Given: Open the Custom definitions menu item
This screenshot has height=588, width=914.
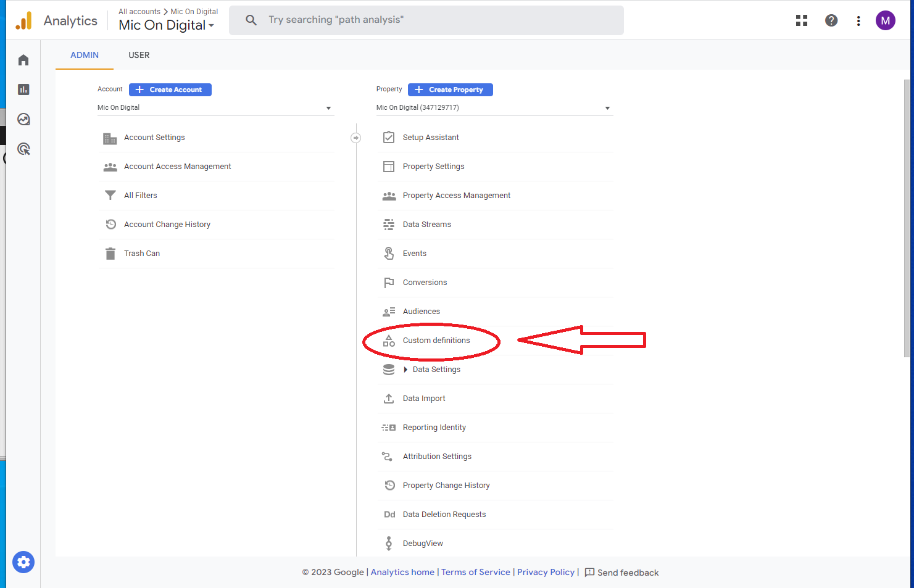Looking at the screenshot, I should pos(436,341).
